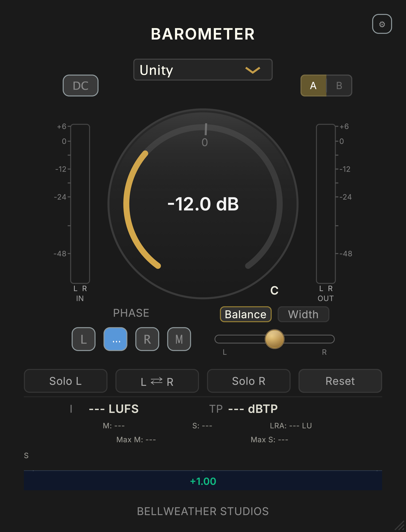Switch to the Width tab
This screenshot has width=406, height=532.
point(303,314)
